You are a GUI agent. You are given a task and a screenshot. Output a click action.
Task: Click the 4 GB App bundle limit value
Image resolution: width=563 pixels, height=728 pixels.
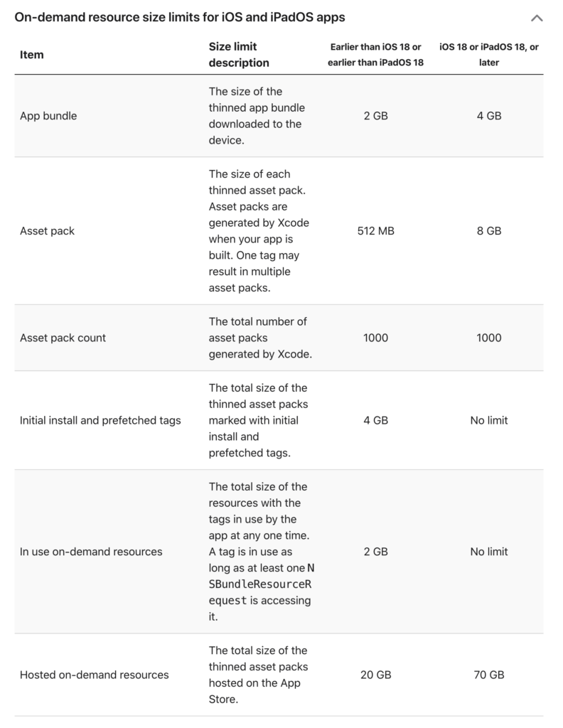(489, 116)
